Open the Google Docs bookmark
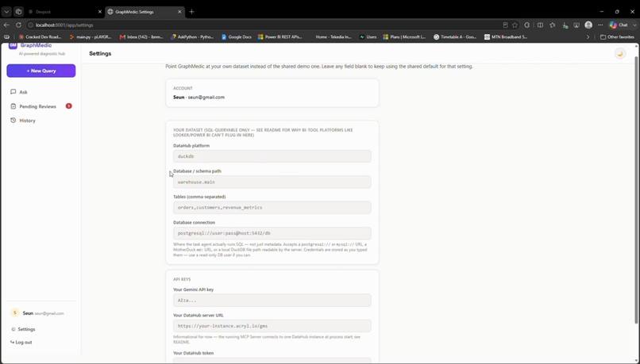The image size is (640, 364). pyautogui.click(x=237, y=36)
